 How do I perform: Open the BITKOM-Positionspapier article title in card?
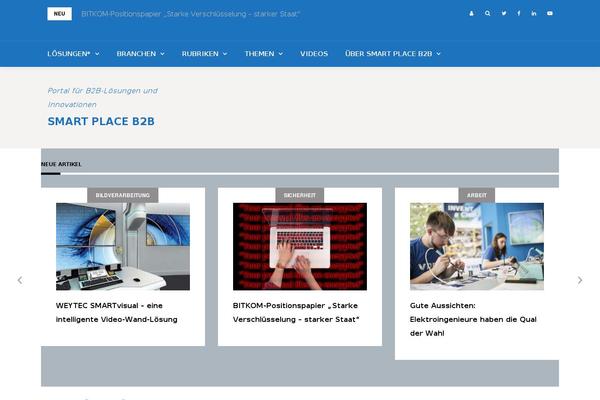[296, 312]
